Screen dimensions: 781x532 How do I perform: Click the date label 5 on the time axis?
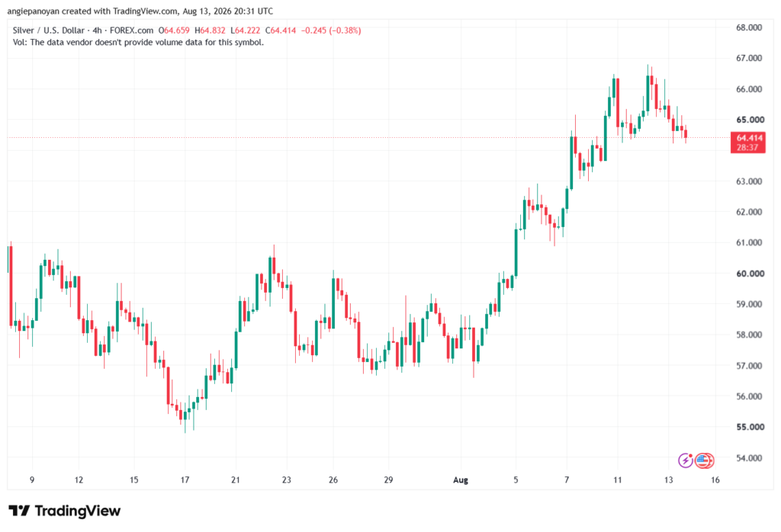[516, 479]
